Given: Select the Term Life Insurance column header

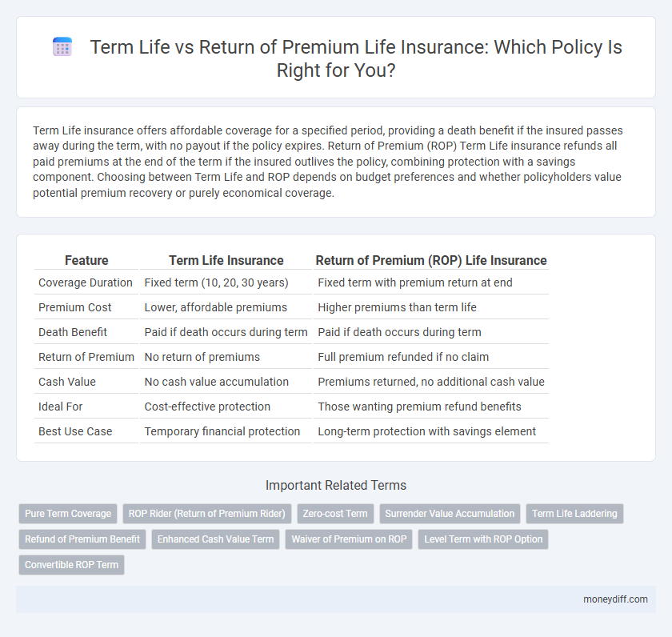Looking at the screenshot, I should 226,260.
